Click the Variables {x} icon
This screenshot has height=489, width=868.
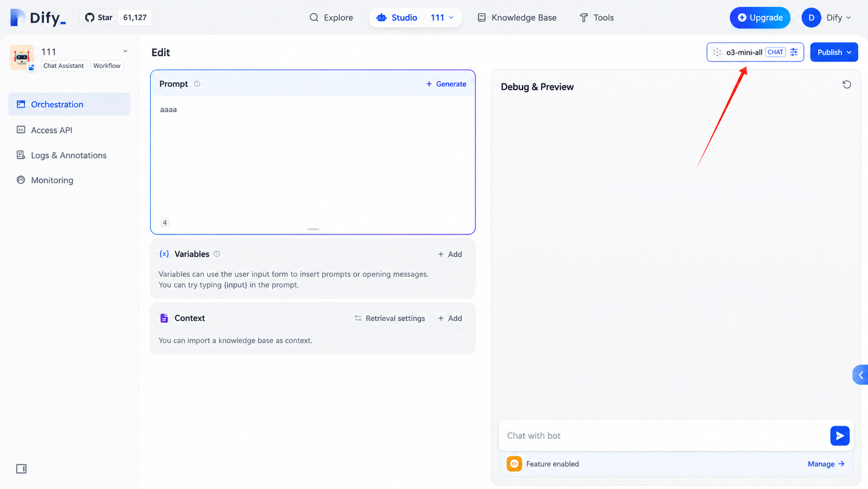click(164, 254)
